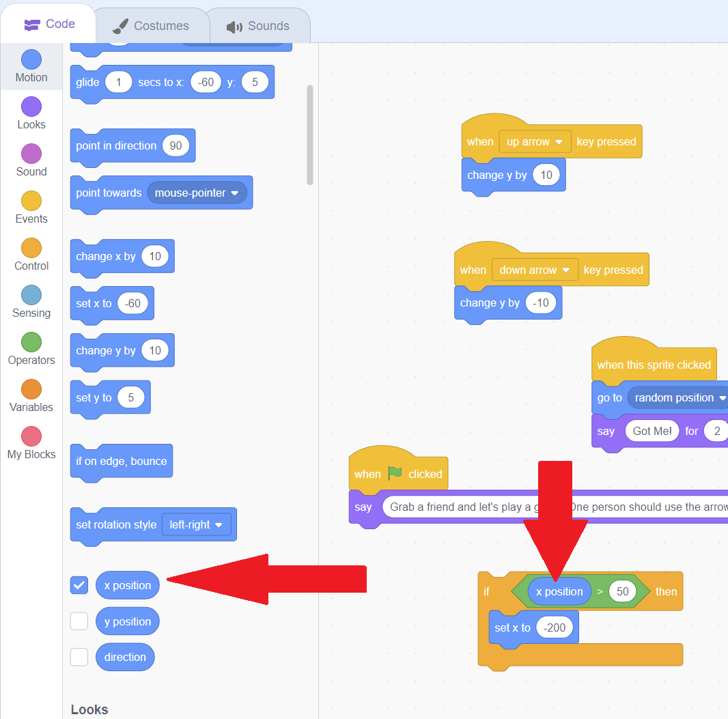This screenshot has width=728, height=719.
Task: Click the x position reporter in the palette
Action: click(x=127, y=585)
